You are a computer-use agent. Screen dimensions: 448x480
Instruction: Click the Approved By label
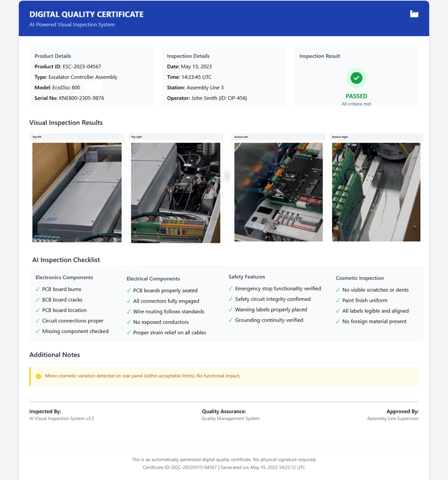[402, 412]
